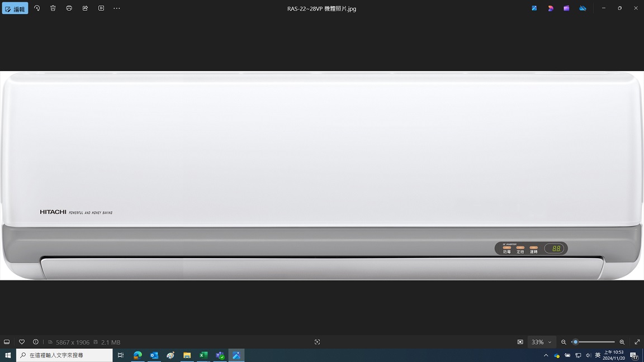
Task: Click the OneDrive cloud status icon
Action: click(583, 8)
